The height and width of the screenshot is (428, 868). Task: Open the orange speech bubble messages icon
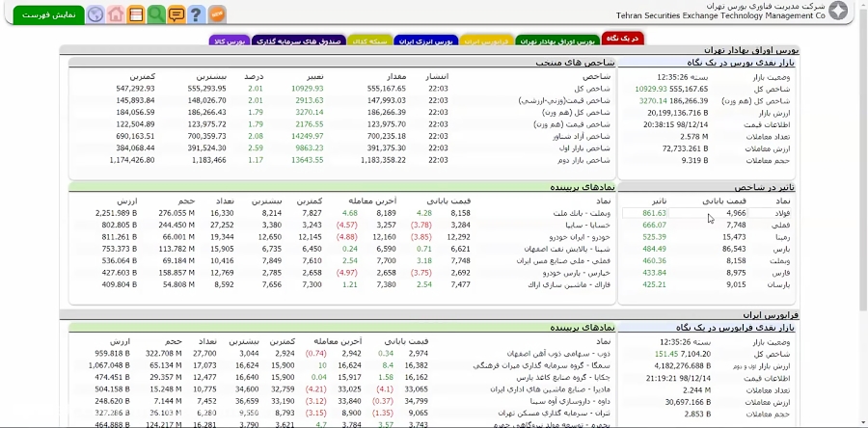click(x=176, y=14)
